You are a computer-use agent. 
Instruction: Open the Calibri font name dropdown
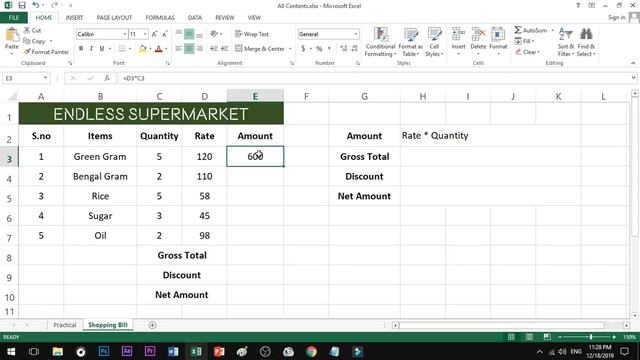[124, 34]
